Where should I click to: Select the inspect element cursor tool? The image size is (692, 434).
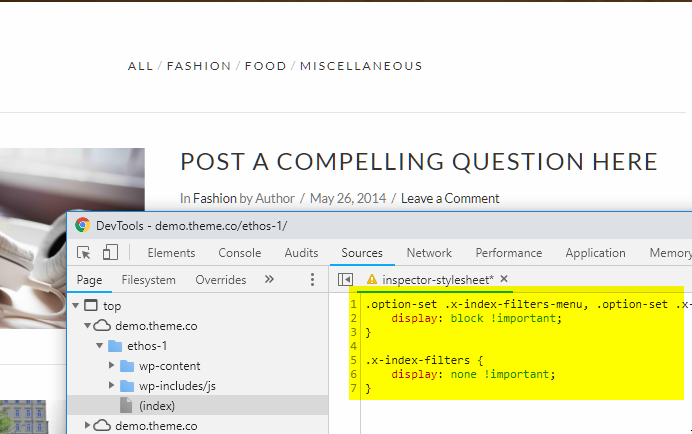83,253
